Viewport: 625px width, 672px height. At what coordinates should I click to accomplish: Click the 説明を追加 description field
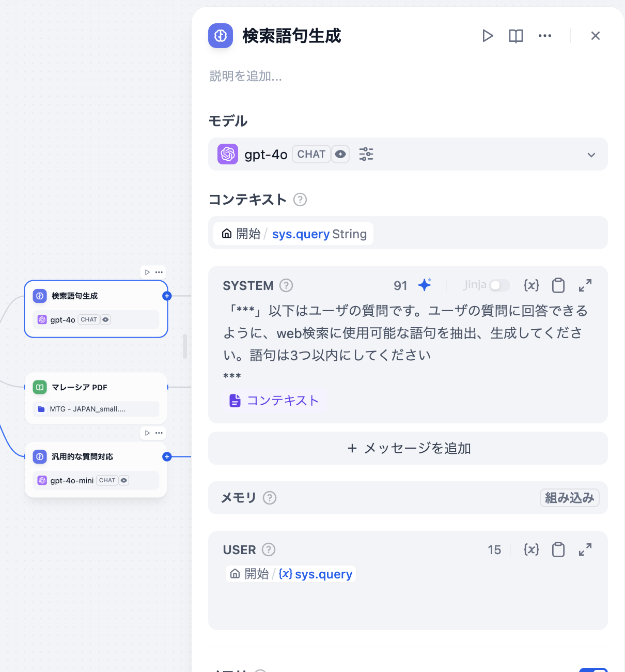(x=246, y=76)
